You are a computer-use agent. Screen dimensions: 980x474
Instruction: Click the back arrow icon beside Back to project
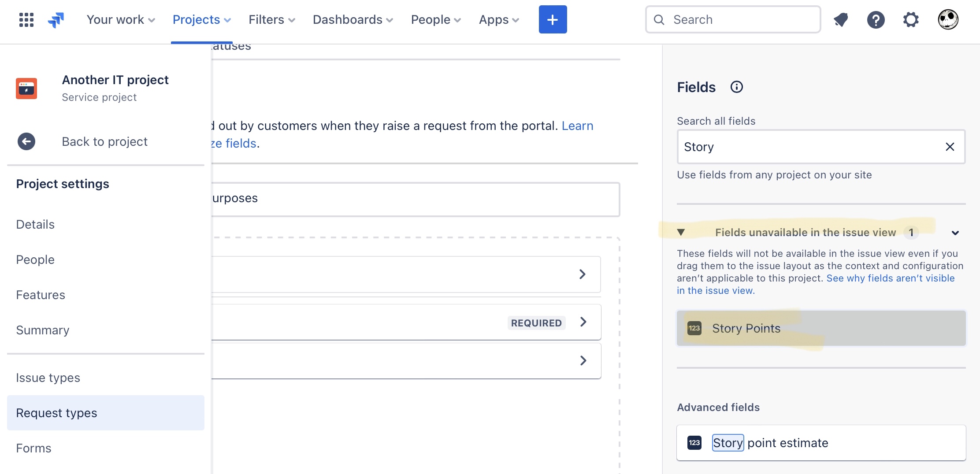pos(26,141)
